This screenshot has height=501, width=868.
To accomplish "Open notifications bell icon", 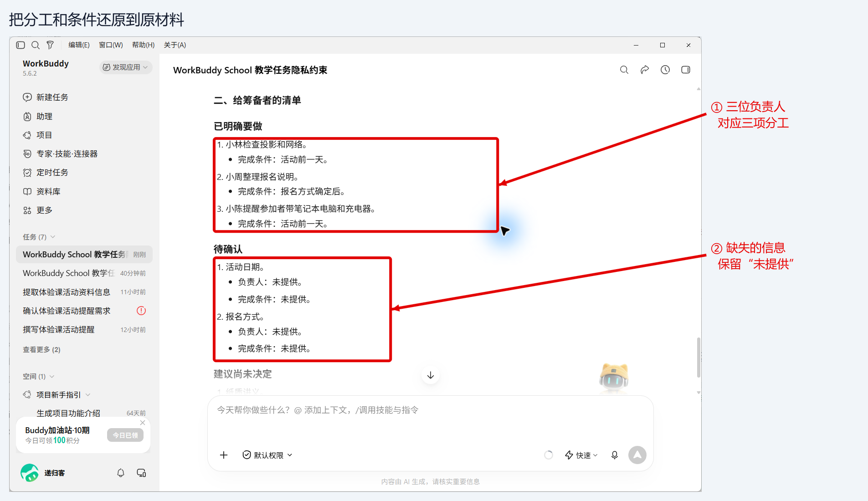I will click(121, 473).
